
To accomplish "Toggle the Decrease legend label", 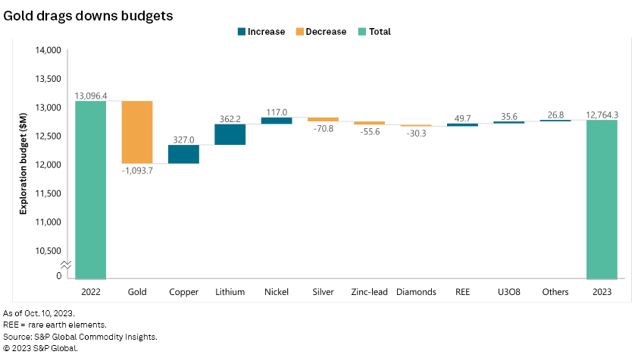I will 326,32.
